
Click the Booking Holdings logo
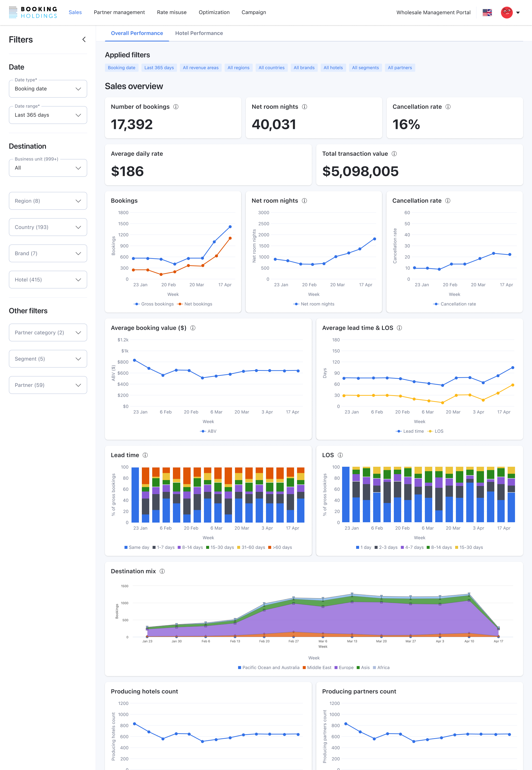[x=33, y=12]
